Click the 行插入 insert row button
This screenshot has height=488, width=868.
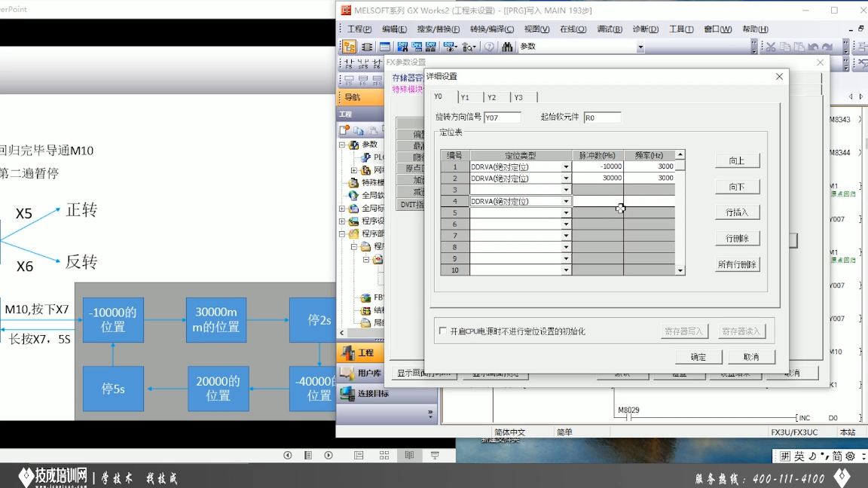[x=737, y=212]
